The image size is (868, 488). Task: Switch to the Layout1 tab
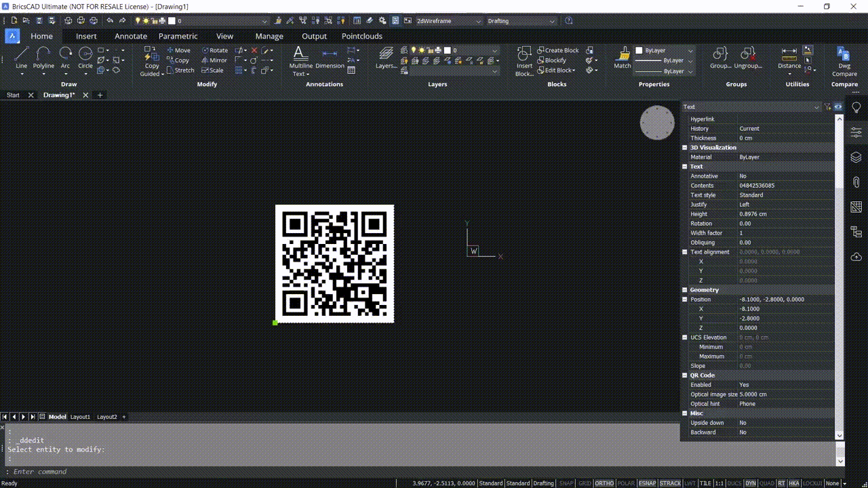(x=80, y=417)
